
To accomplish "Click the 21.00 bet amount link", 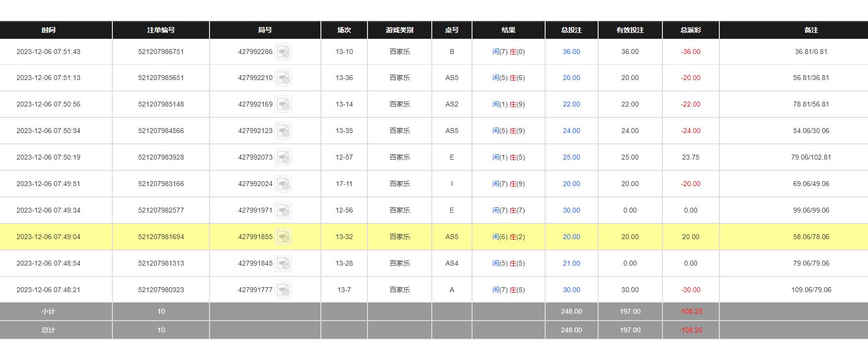I will tap(571, 263).
